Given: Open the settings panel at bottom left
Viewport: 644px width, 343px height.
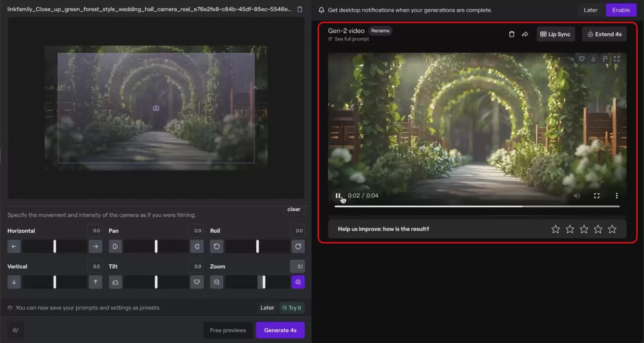Looking at the screenshot, I should [x=16, y=330].
